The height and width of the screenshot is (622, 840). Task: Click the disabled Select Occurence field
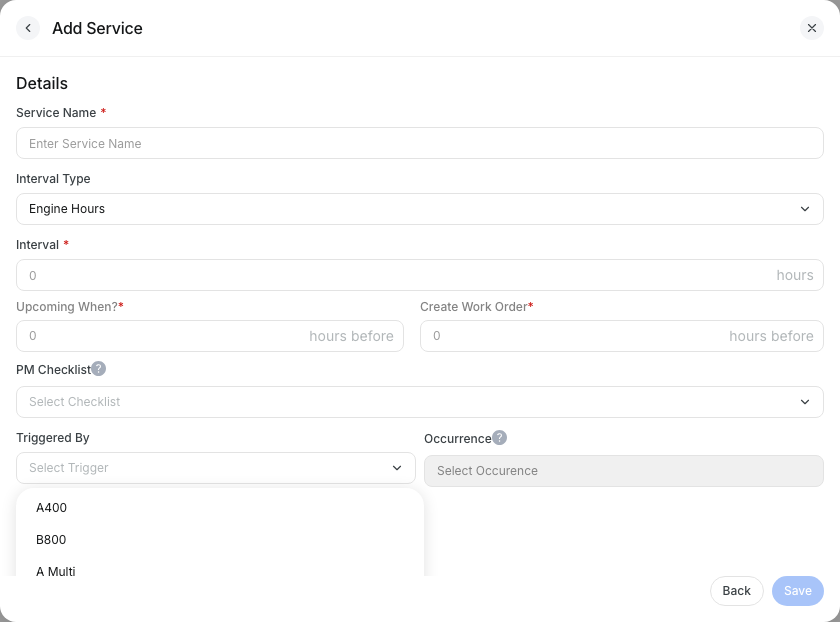[624, 471]
